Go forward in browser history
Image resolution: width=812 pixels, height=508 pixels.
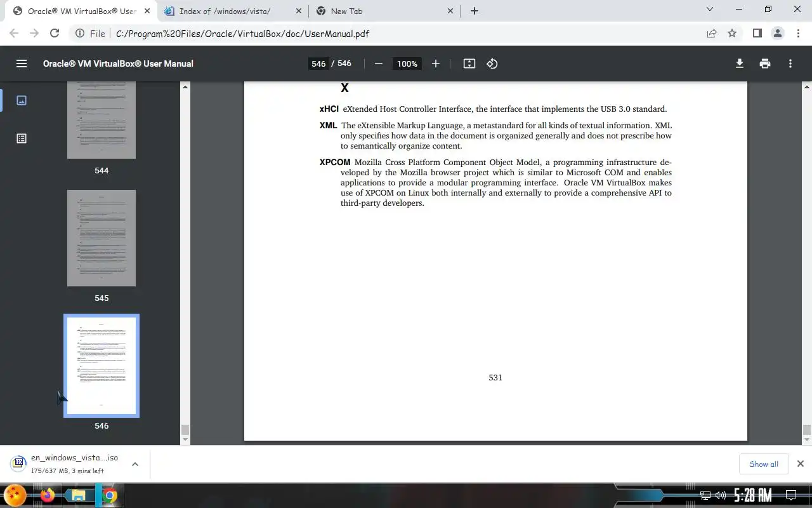coord(34,34)
